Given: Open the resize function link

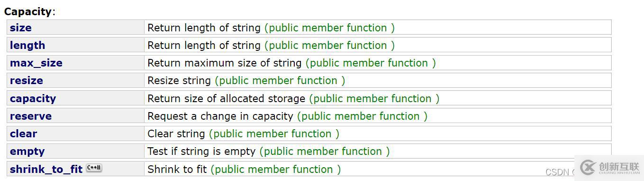Looking at the screenshot, I should (x=27, y=80).
